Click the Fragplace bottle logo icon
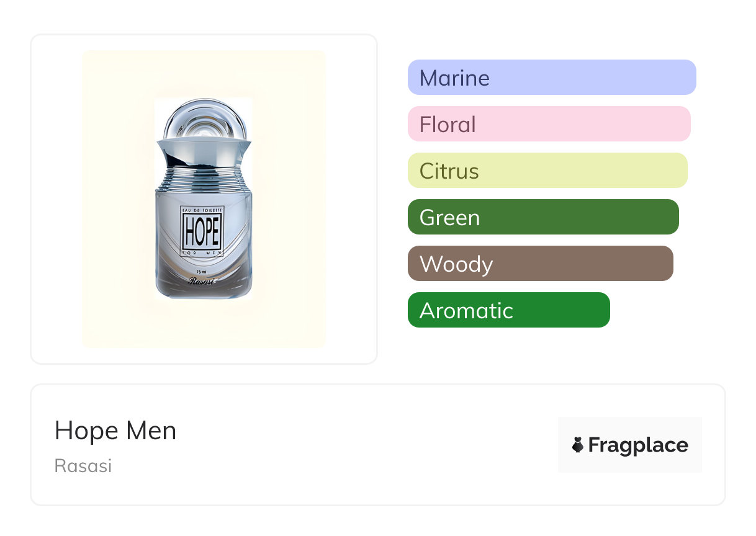 coord(578,445)
